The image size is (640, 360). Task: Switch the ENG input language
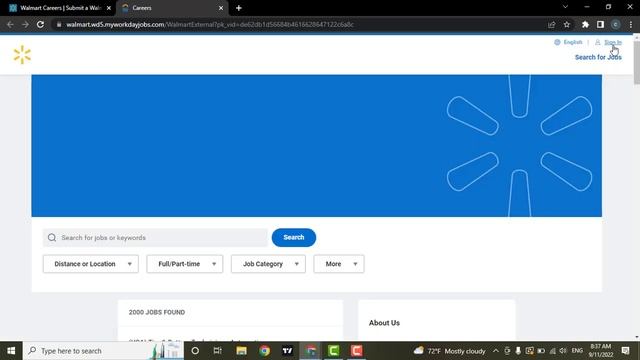coord(577,351)
